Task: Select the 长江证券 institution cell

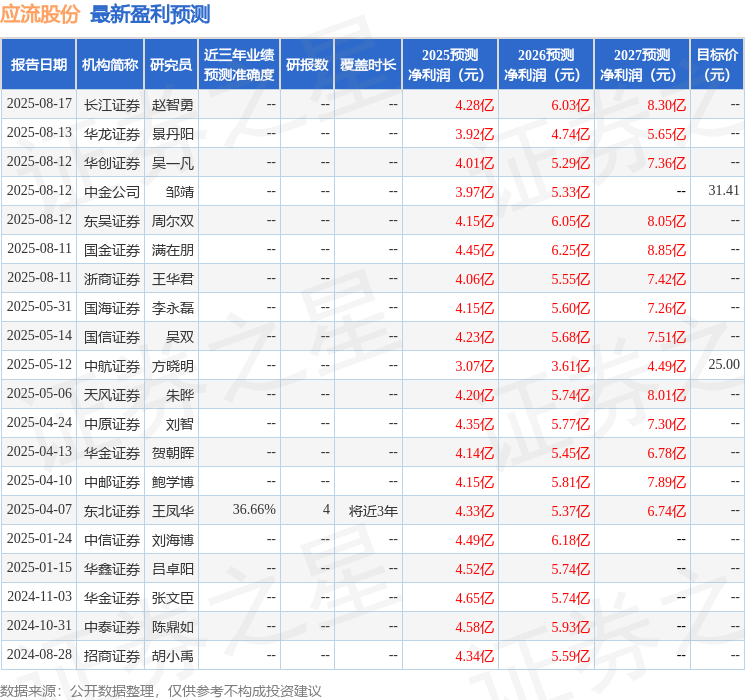Action: point(112,105)
